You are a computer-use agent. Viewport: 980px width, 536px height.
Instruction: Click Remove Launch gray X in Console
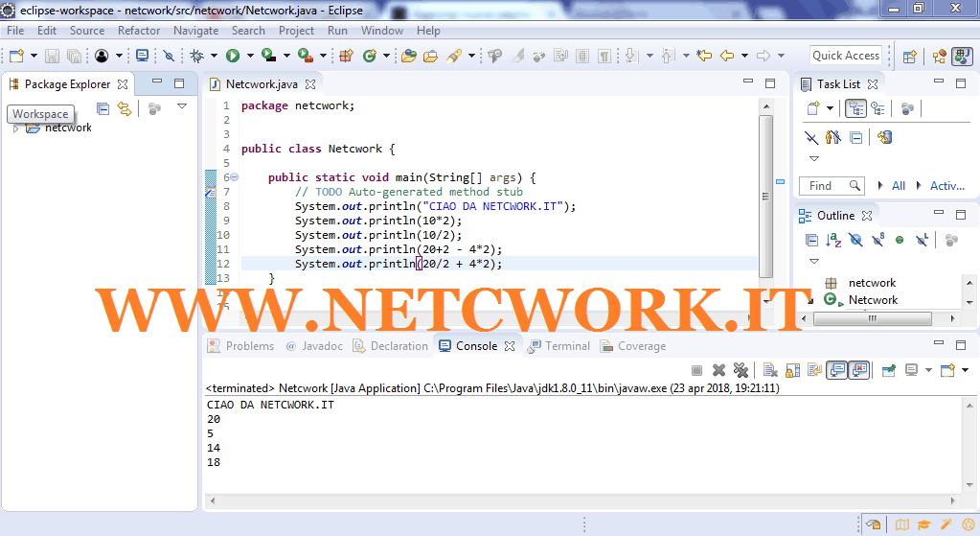(x=718, y=370)
